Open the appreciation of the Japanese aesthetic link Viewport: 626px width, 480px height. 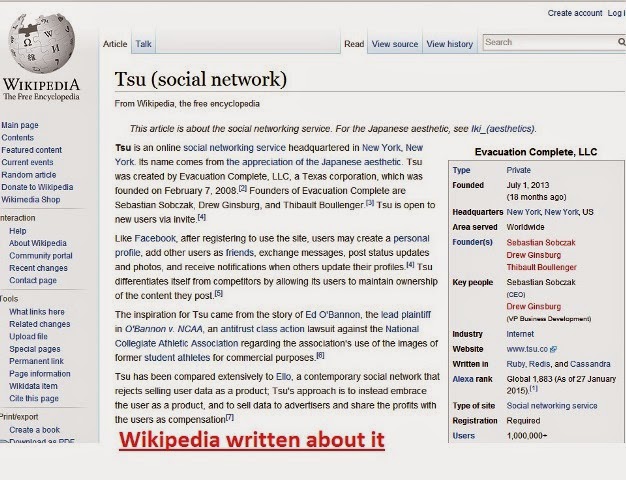313,162
